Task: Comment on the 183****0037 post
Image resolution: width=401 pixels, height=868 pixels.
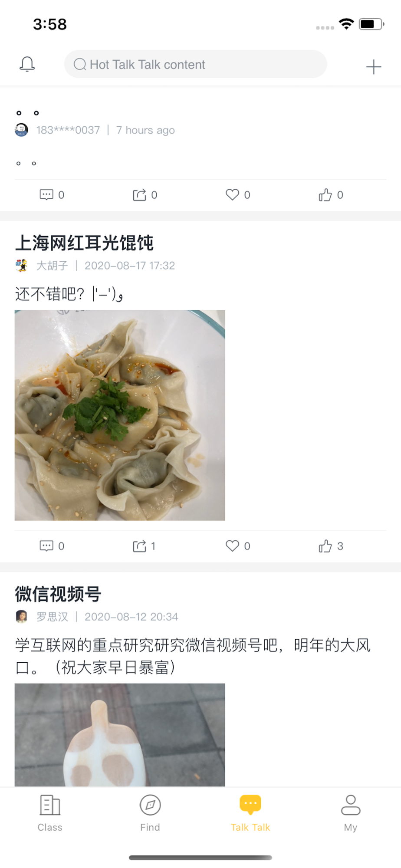Action: (x=52, y=194)
